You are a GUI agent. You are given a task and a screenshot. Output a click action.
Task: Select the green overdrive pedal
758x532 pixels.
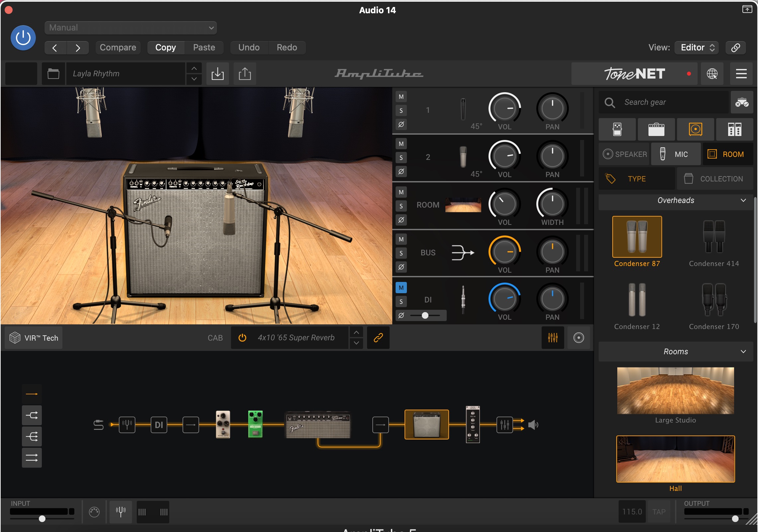256,425
